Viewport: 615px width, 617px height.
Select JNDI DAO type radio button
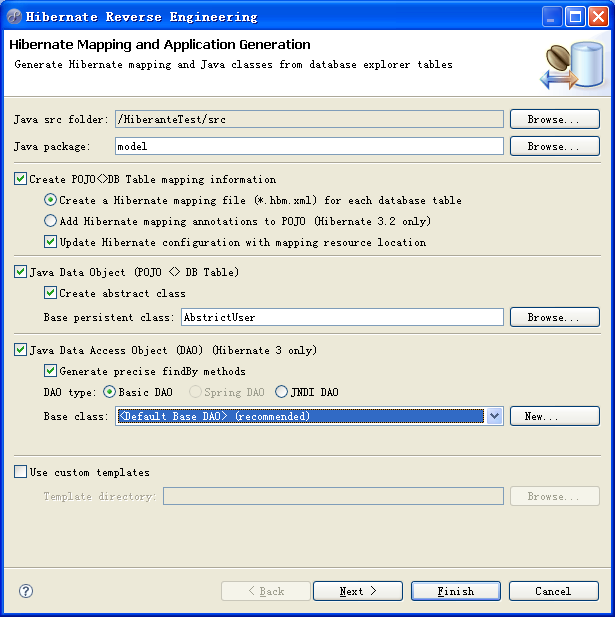[x=281, y=392]
